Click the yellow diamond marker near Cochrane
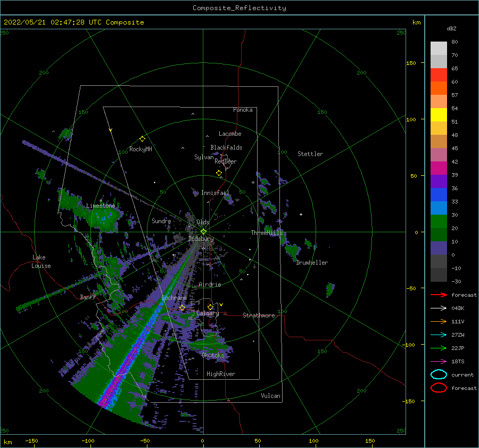 (x=182, y=308)
